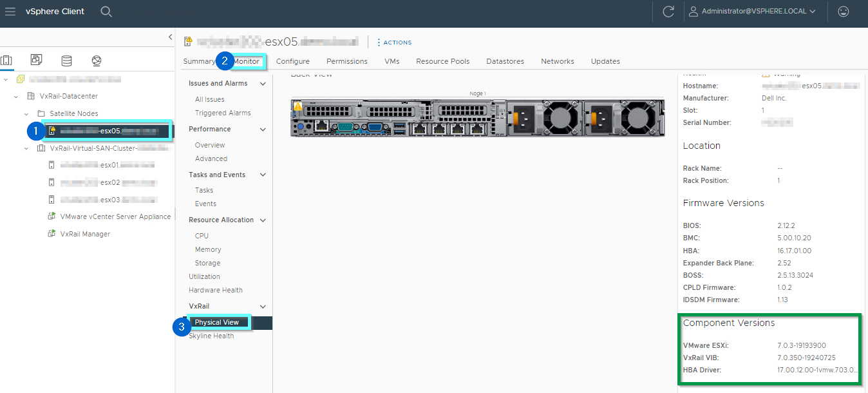The height and width of the screenshot is (393, 868).
Task: Collapse the root vCenter tree node chevron
Action: pos(6,79)
